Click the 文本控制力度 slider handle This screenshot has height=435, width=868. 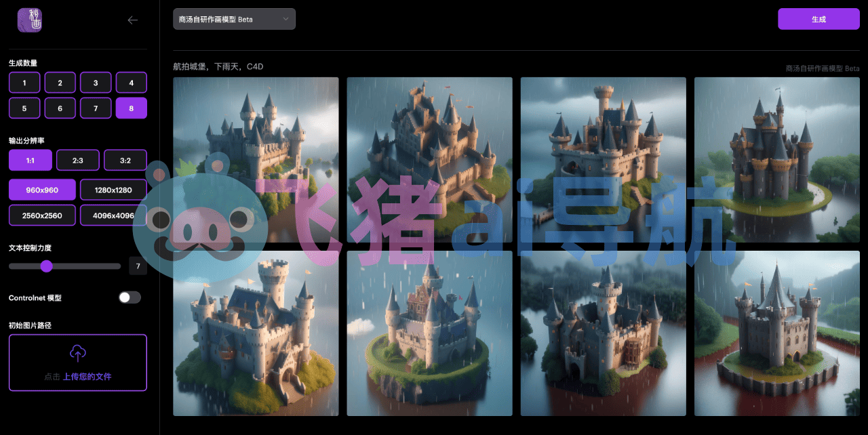coord(46,266)
